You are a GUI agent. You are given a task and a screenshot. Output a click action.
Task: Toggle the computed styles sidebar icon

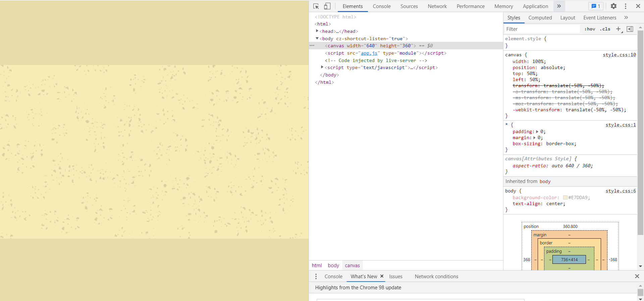tap(630, 29)
